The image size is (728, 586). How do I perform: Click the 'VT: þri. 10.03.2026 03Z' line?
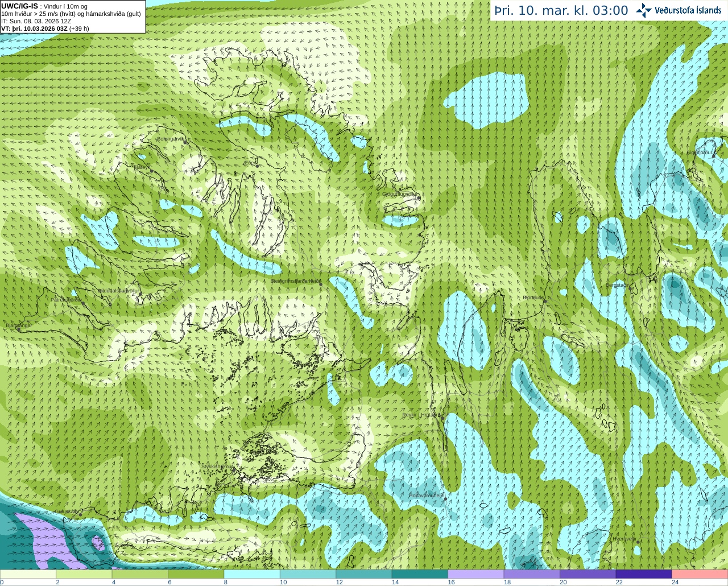45,28
